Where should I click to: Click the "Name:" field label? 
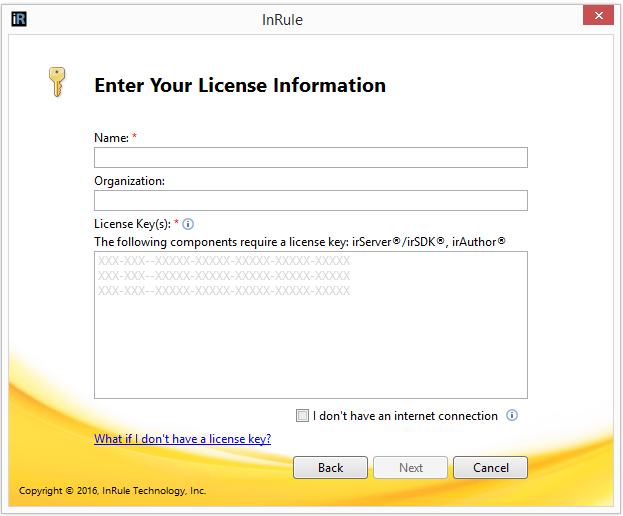[111, 138]
